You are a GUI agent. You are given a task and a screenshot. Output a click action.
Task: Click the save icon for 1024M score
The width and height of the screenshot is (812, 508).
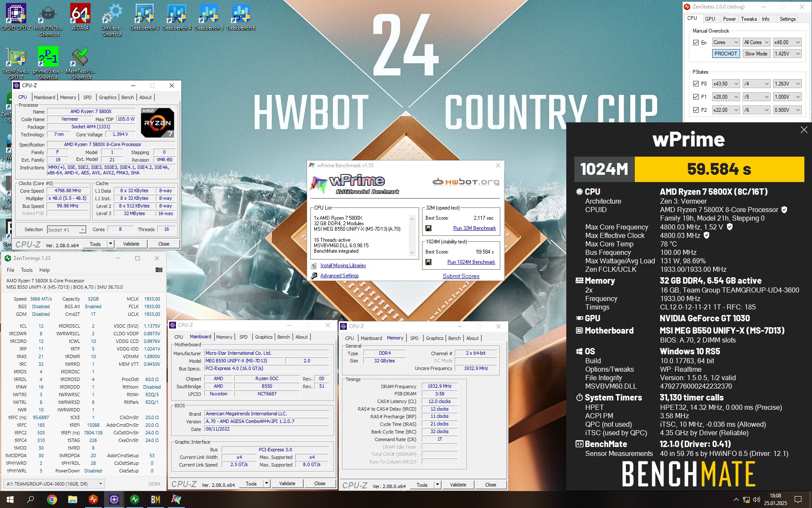click(x=428, y=262)
